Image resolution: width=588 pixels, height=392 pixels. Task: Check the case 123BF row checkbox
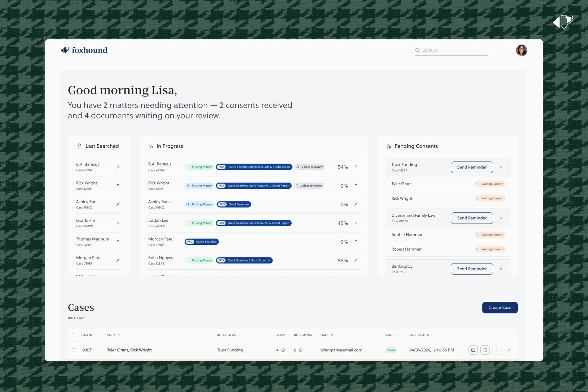pos(74,350)
